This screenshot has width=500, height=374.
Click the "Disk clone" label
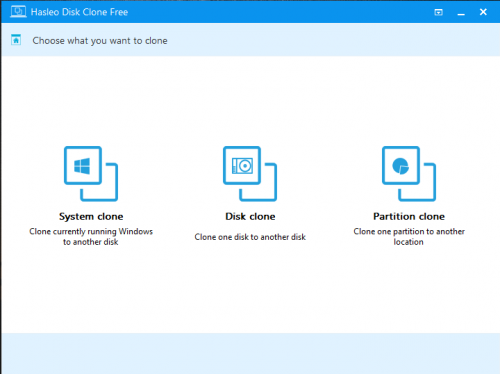click(250, 217)
